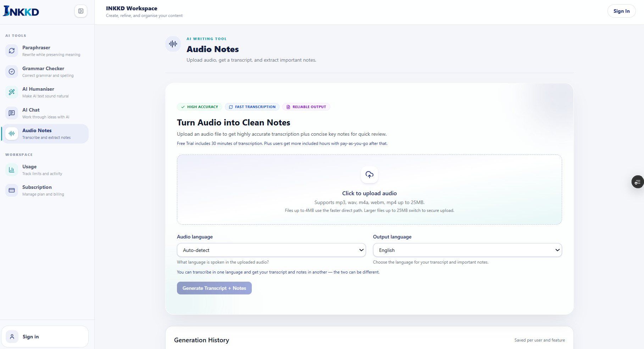Click the floating dark round widget at right edge
Image resolution: width=644 pixels, height=349 pixels.
pos(638,182)
